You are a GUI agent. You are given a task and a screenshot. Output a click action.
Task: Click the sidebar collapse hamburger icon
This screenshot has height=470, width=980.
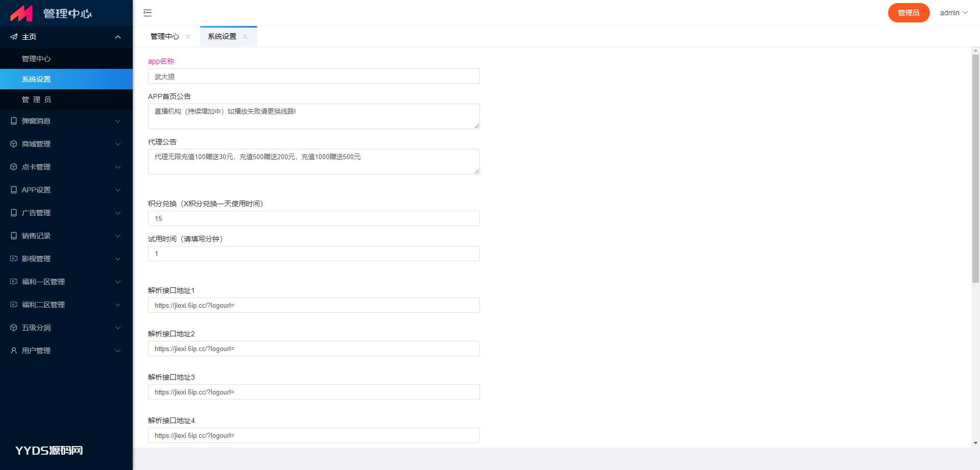(148, 13)
